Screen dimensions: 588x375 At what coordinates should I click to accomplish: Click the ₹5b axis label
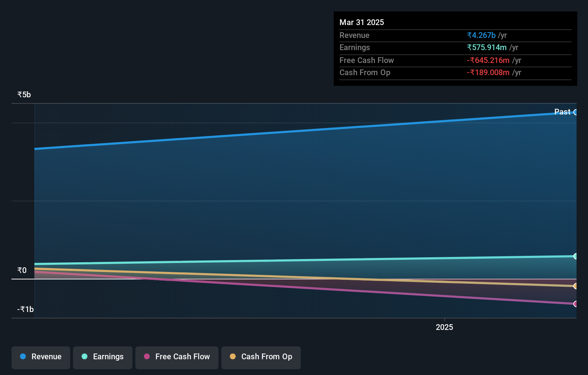[24, 94]
